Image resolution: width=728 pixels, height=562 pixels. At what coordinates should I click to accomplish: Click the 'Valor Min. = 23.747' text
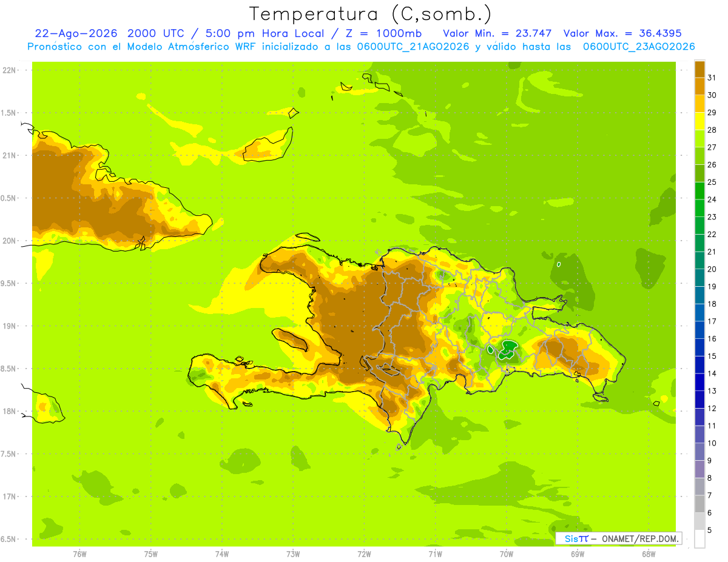[497, 33]
